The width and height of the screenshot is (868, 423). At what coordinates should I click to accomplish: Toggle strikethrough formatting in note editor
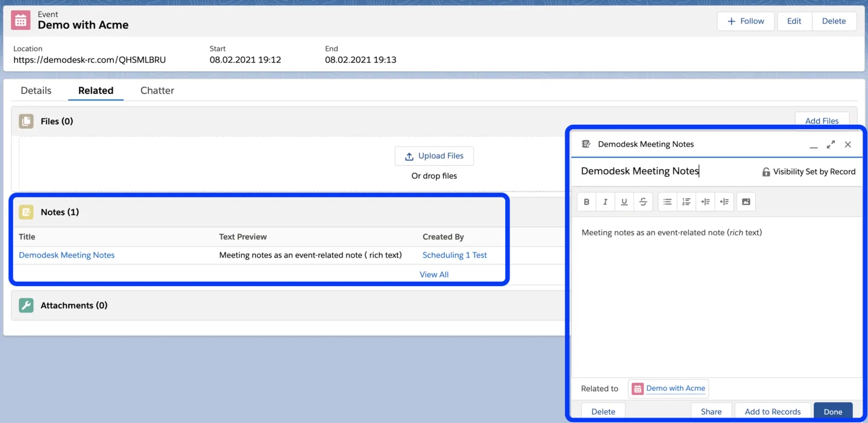point(643,202)
